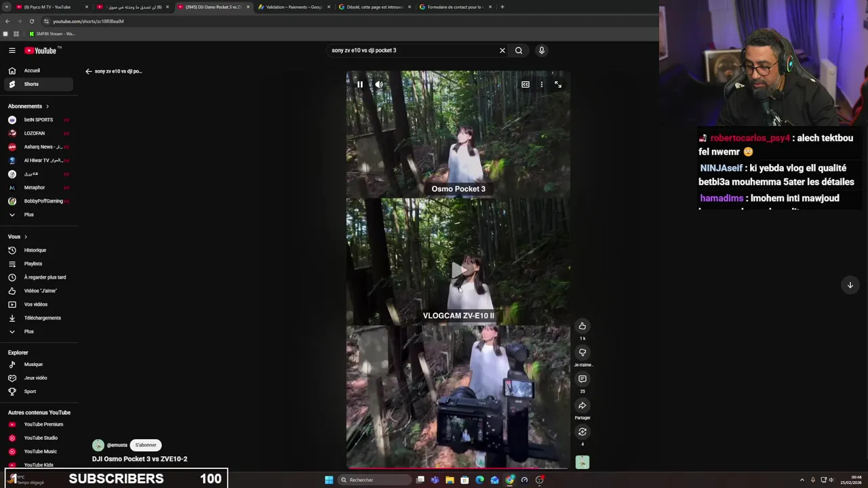Clear the search query with X

pos(502,50)
